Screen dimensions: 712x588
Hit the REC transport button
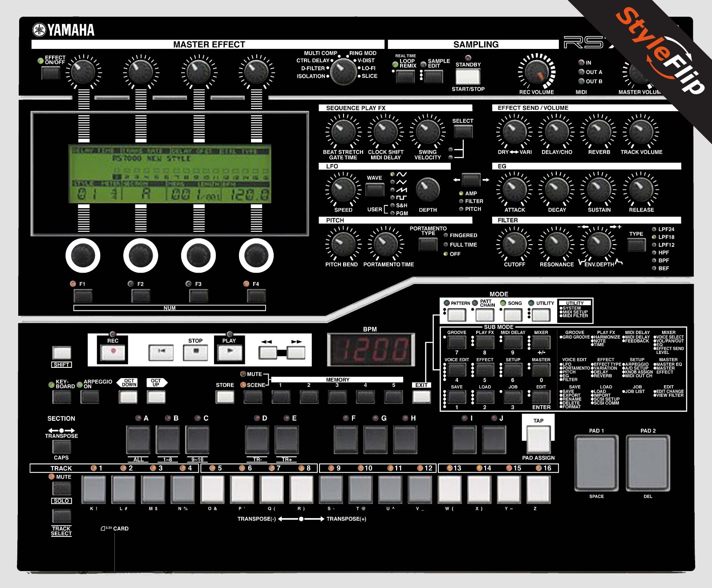pos(113,352)
